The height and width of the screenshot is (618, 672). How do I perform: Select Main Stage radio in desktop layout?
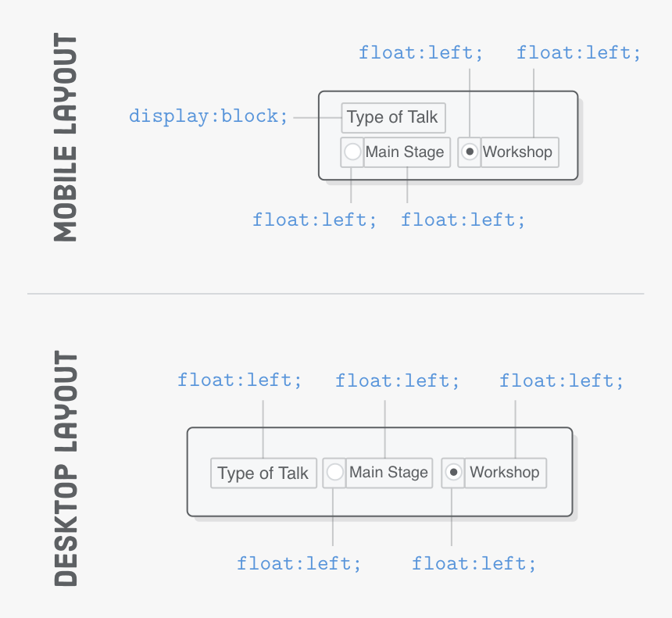334,473
